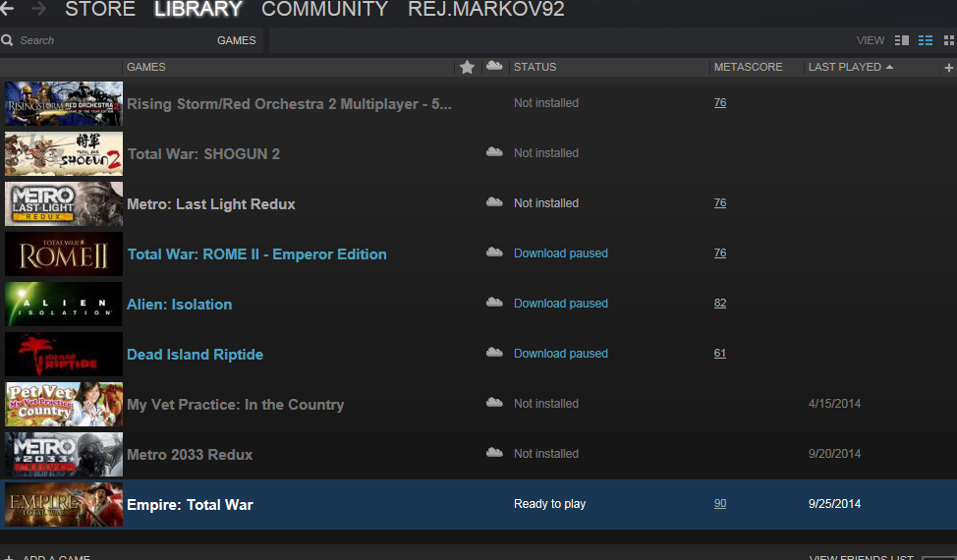The height and width of the screenshot is (560, 957).
Task: Switch to detail view icon
Action: click(x=901, y=40)
